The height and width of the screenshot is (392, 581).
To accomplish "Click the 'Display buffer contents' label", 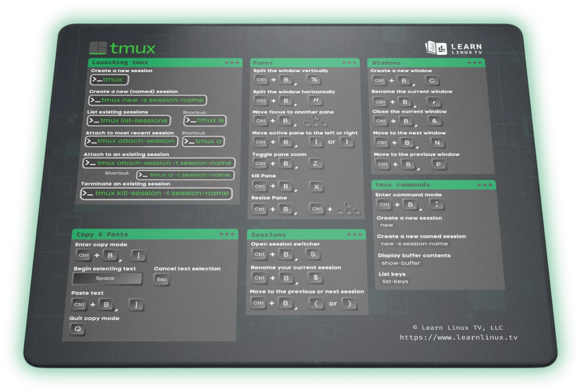I will tap(414, 256).
